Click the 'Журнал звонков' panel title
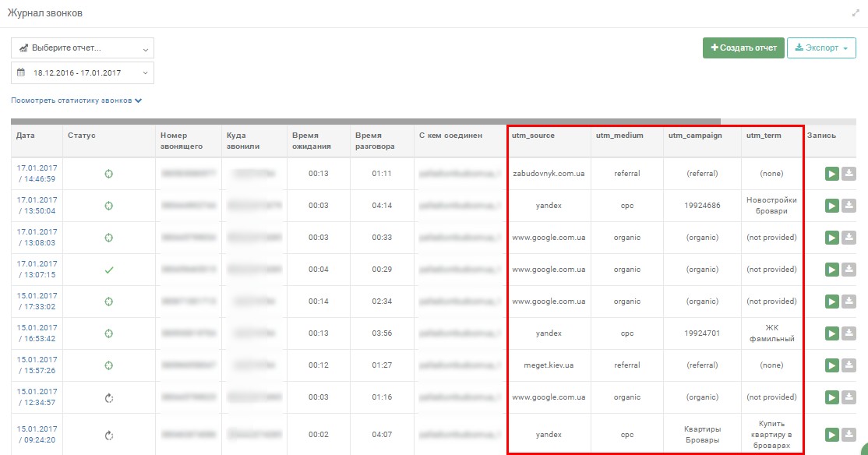 [45, 12]
